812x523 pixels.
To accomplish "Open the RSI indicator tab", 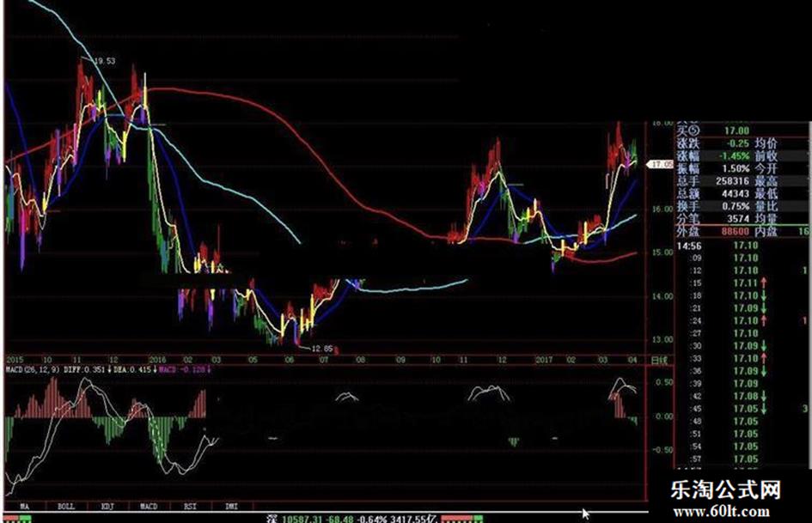I will 191,506.
